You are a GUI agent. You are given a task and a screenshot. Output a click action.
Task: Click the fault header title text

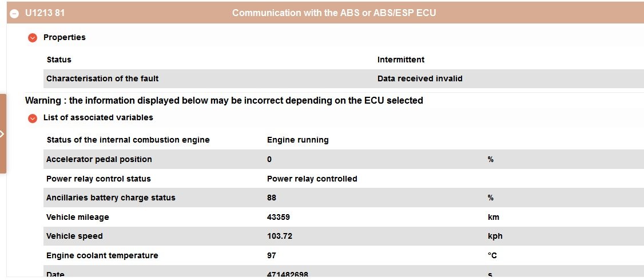pos(334,13)
